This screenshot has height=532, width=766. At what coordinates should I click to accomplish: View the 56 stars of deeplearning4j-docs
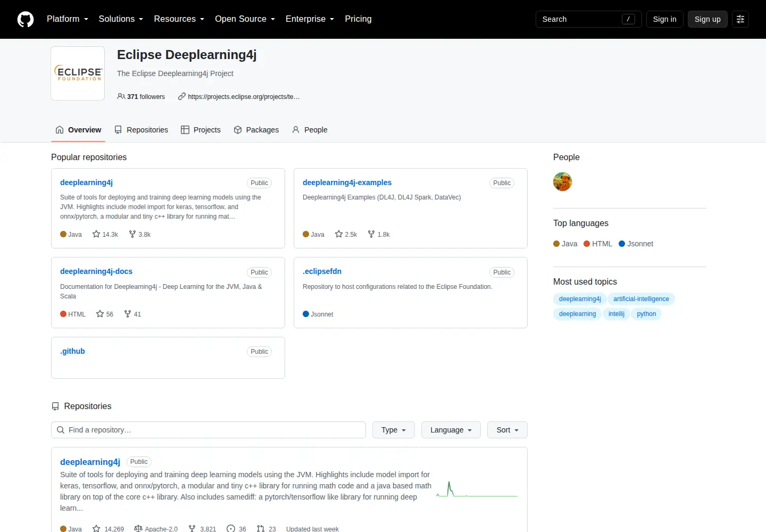[x=105, y=314]
